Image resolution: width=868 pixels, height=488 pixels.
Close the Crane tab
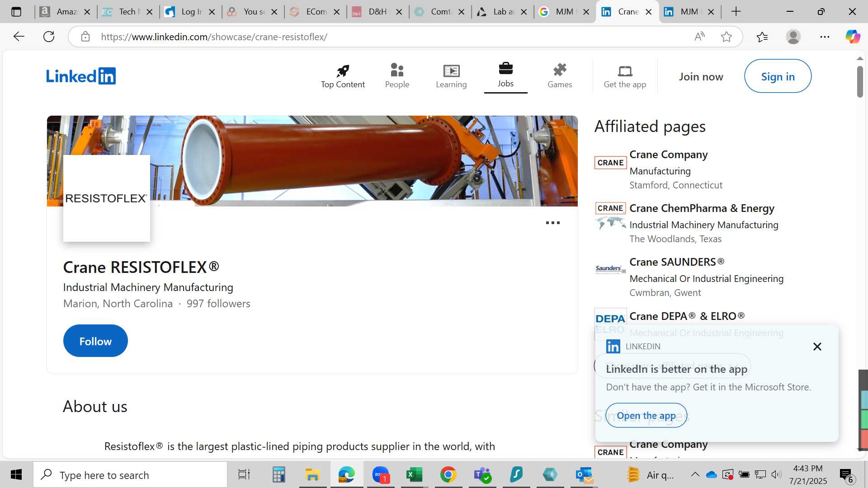(649, 12)
